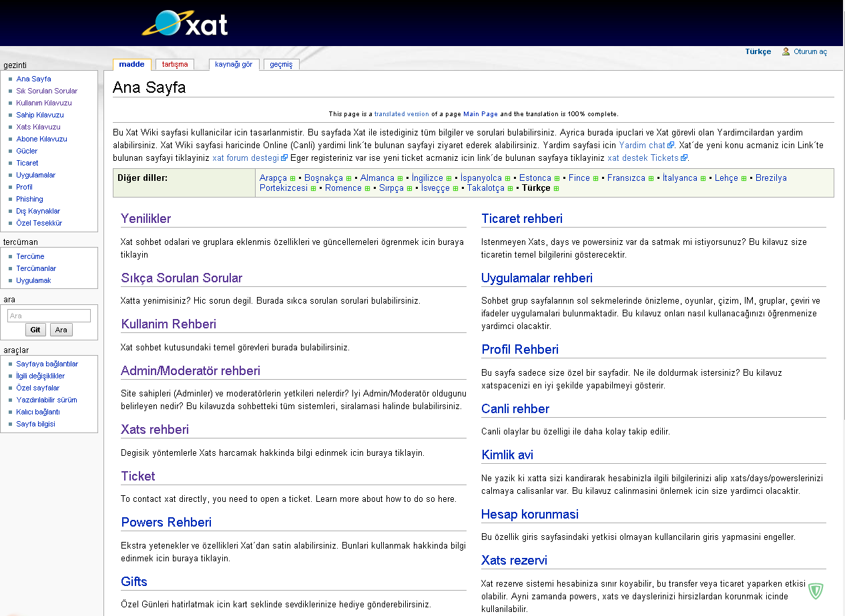Open Phishing sidebar link
Image resolution: width=845 pixels, height=616 pixels.
(30, 199)
